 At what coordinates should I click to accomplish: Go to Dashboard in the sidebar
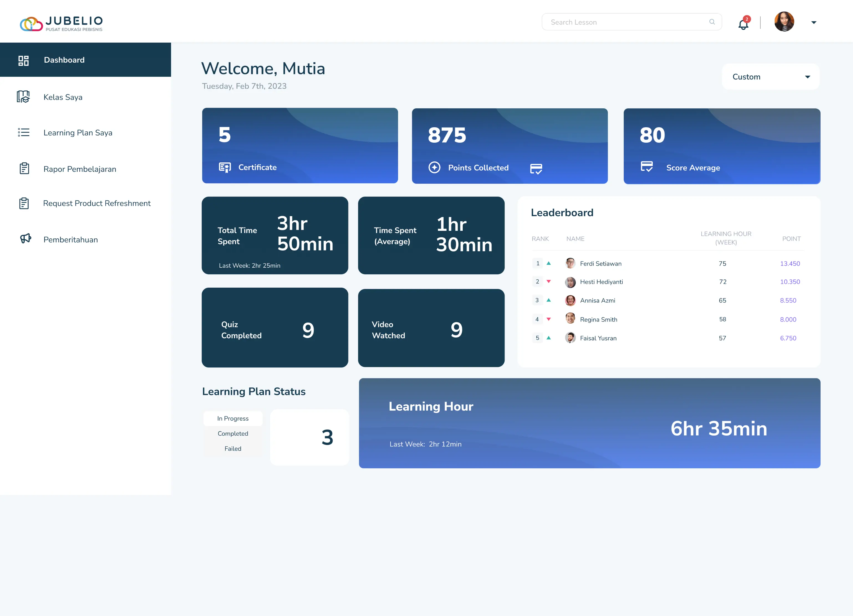click(x=85, y=60)
